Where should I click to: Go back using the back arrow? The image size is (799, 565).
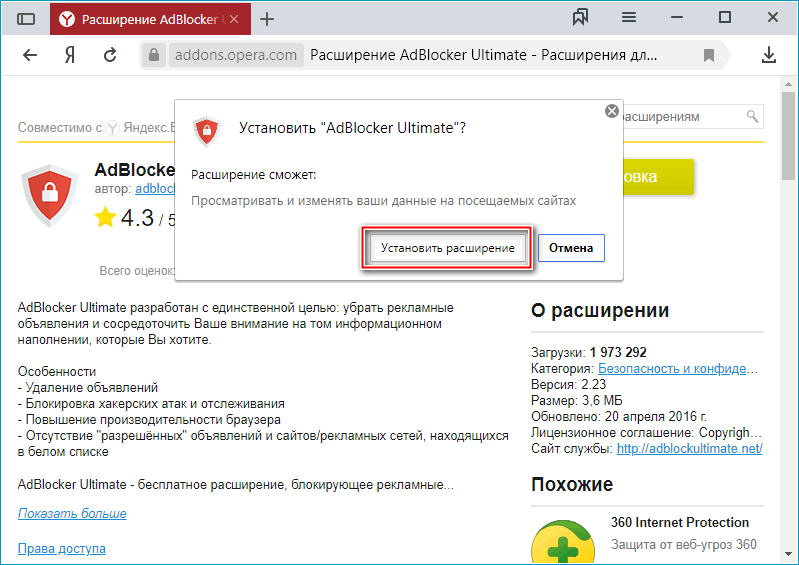coord(30,55)
